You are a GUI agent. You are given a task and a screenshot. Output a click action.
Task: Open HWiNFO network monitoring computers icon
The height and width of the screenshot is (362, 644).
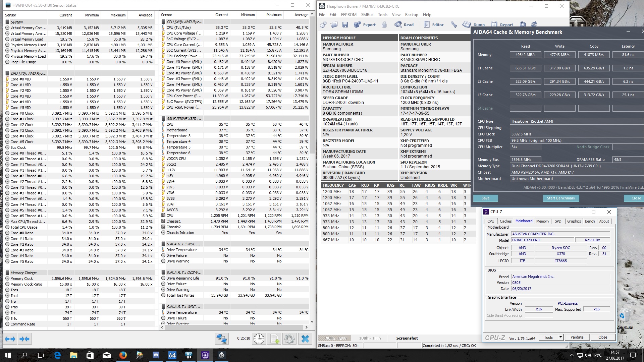click(x=221, y=339)
